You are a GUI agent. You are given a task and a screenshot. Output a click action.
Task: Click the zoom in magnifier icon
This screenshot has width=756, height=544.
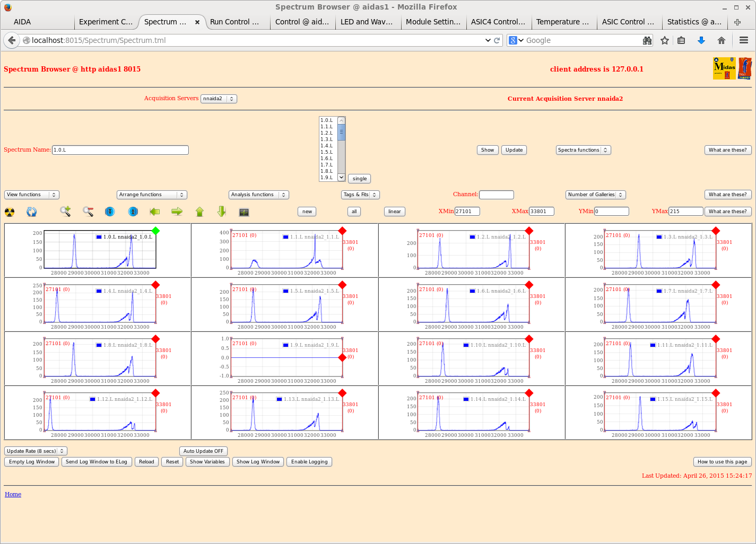click(65, 212)
